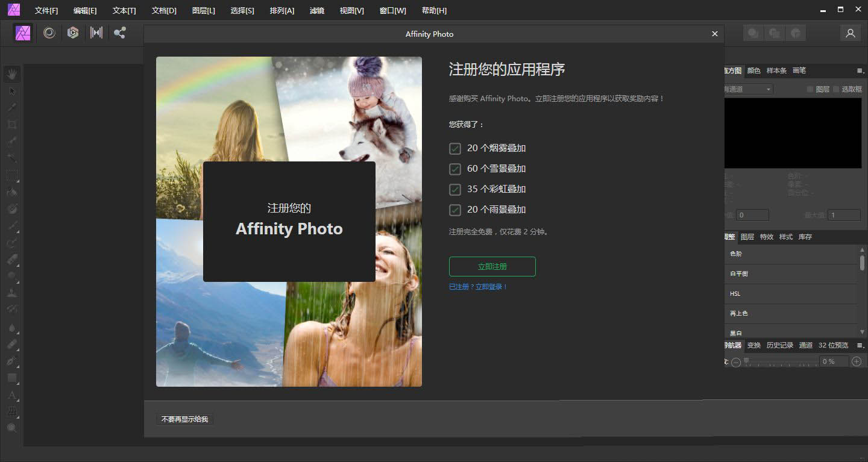Viewport: 868px width, 462px height.
Task: Close the Affinity Photo registration dialog
Action: (x=715, y=34)
